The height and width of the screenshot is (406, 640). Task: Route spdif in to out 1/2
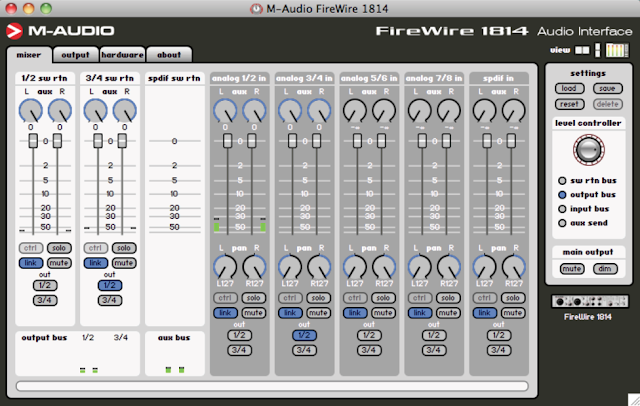(498, 335)
